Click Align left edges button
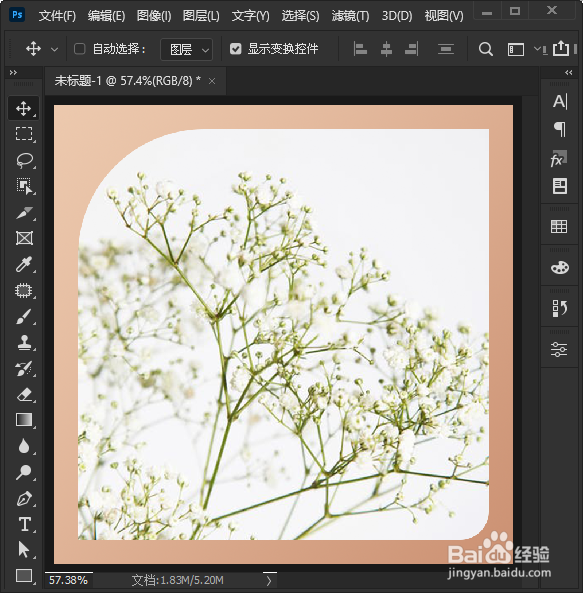The width and height of the screenshot is (583, 593). tap(360, 49)
